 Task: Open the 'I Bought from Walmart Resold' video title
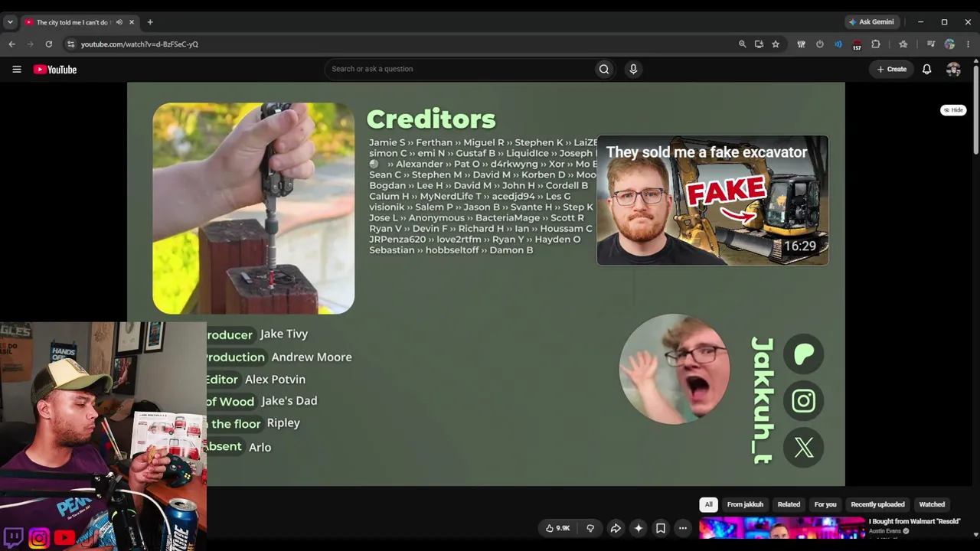(x=914, y=522)
